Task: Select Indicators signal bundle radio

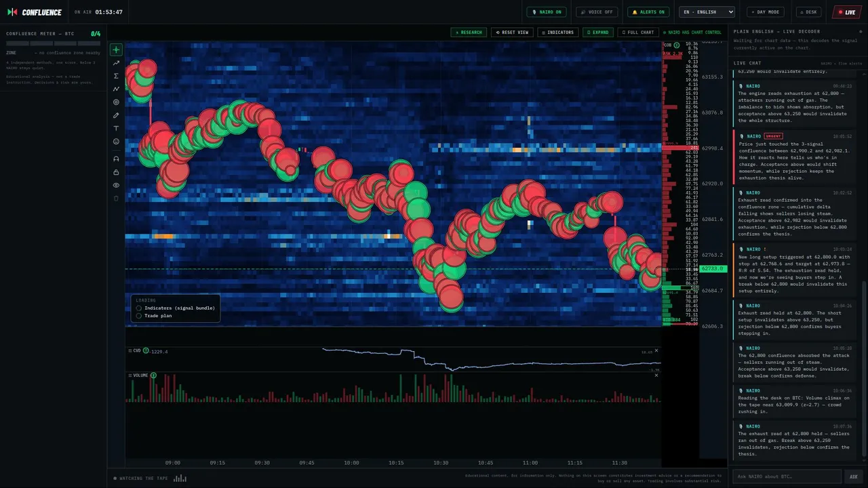Action: (139, 308)
